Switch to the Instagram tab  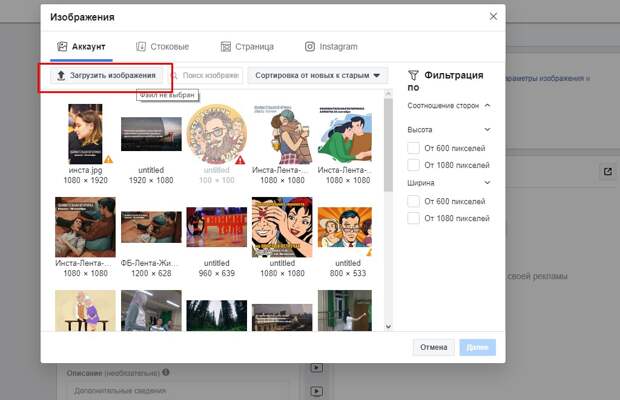[x=331, y=47]
